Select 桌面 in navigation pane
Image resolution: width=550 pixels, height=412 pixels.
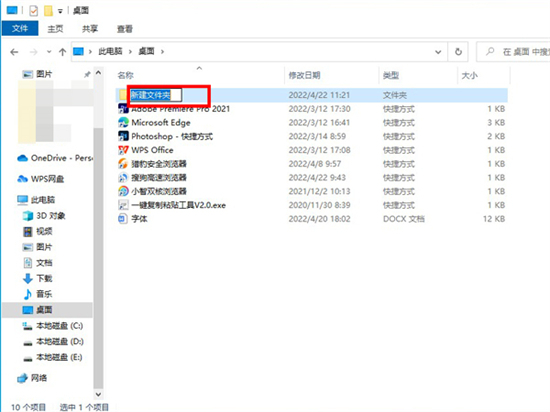coord(47,310)
